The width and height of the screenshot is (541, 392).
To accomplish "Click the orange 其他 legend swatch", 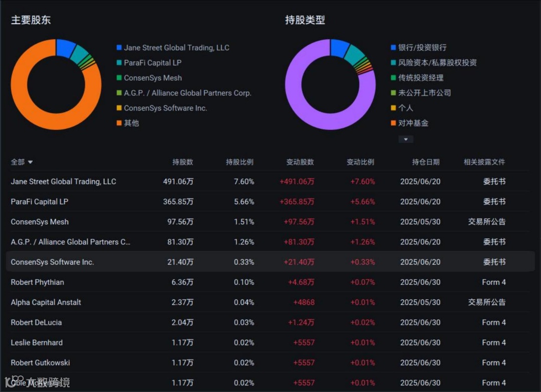I will (119, 123).
